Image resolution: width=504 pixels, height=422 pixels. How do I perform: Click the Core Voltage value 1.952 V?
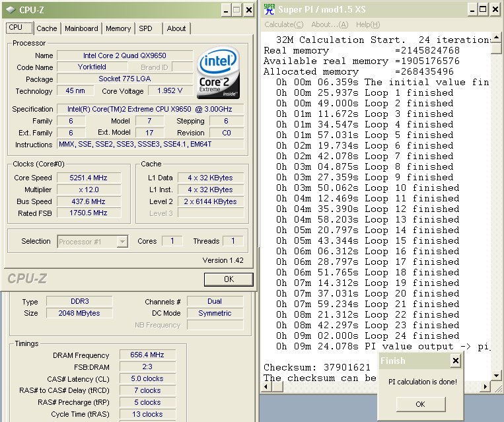click(x=170, y=90)
